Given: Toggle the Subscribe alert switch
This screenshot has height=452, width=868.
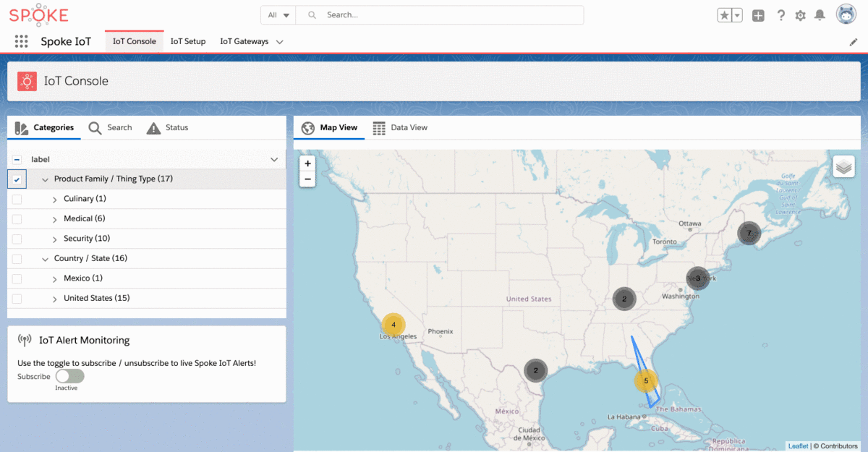Looking at the screenshot, I should coord(69,376).
